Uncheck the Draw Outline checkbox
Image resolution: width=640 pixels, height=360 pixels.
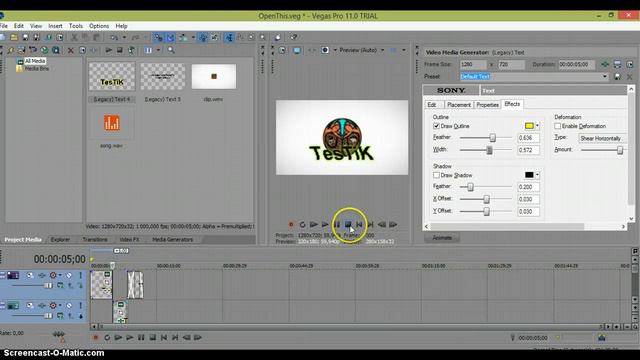tap(436, 126)
